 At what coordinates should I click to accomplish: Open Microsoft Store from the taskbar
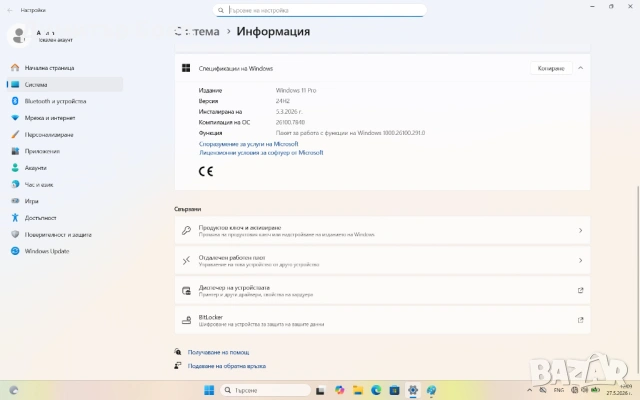tap(394, 390)
